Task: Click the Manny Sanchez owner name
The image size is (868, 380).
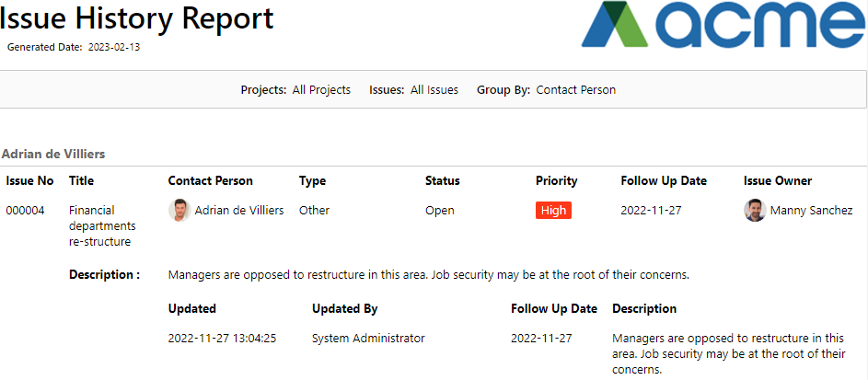Action: point(811,211)
